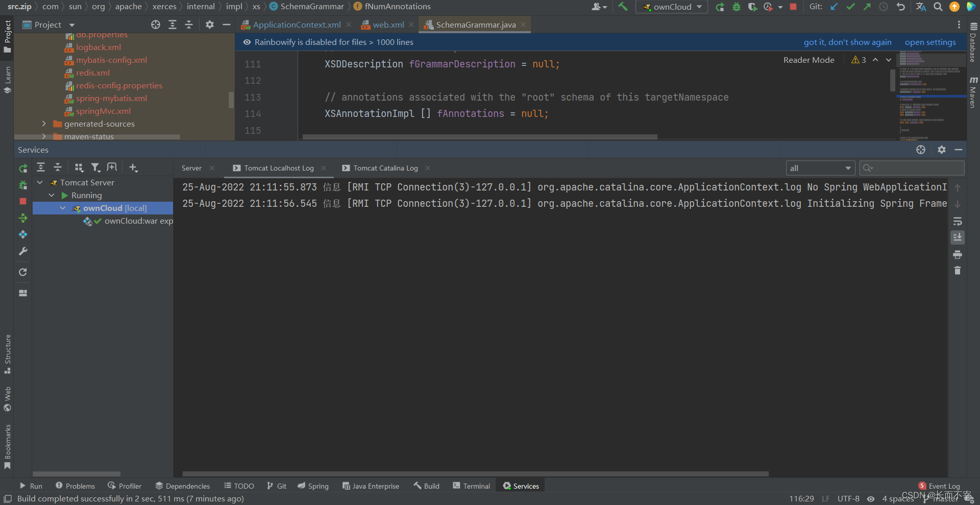This screenshot has width=980, height=505.
Task: Select the Server tab in Services
Action: pyautogui.click(x=191, y=168)
